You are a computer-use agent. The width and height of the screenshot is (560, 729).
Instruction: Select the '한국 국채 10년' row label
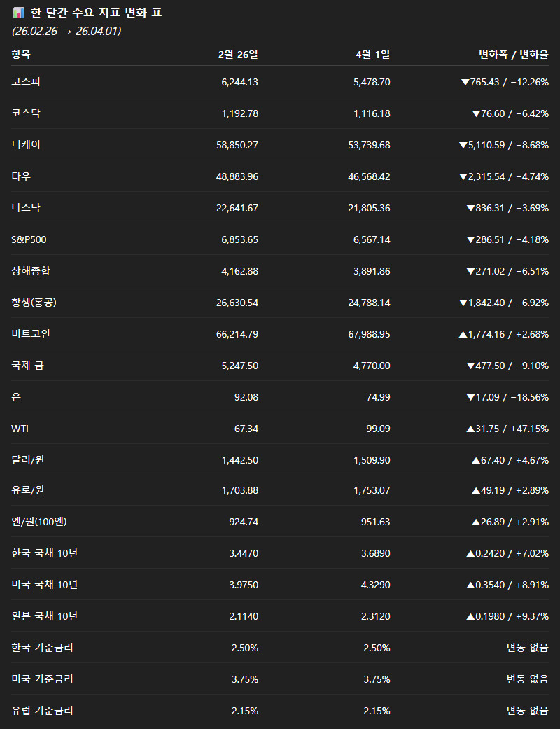click(x=45, y=553)
